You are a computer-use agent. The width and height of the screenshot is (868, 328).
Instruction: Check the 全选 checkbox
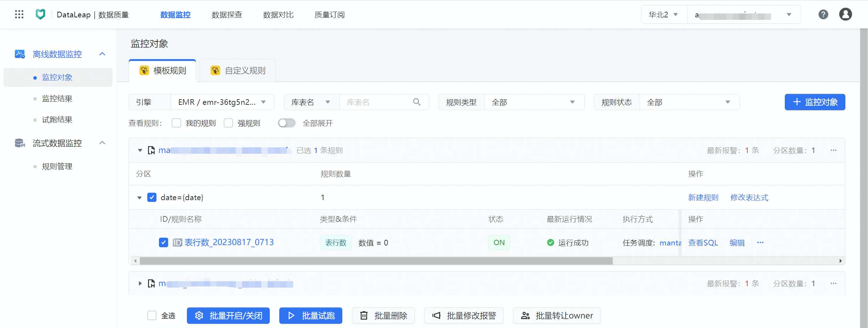point(152,316)
